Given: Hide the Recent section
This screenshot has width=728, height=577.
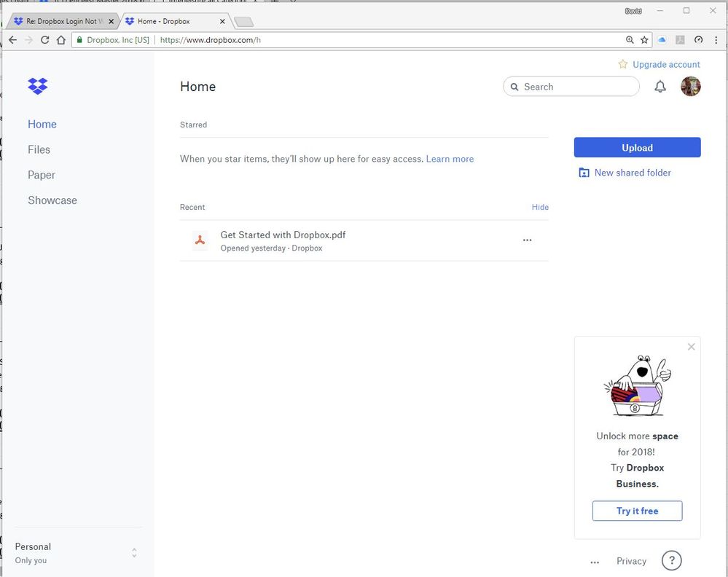Looking at the screenshot, I should 540,207.
